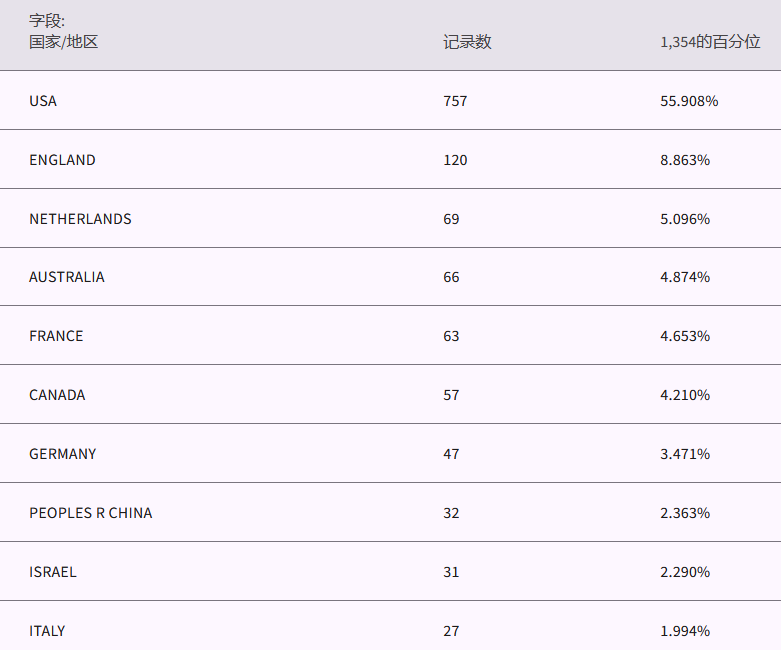
Task: Select the record count 120
Action: pos(455,160)
